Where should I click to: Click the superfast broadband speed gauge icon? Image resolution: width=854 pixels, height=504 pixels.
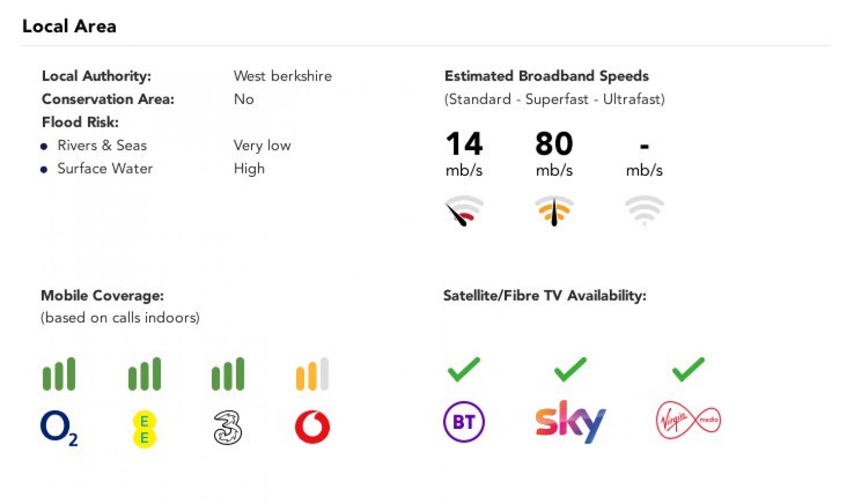554,210
